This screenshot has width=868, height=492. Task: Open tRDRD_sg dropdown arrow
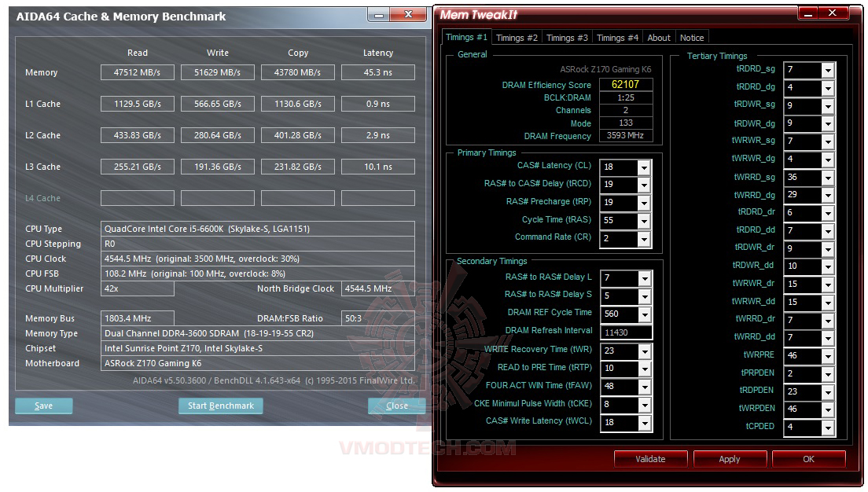click(x=828, y=70)
